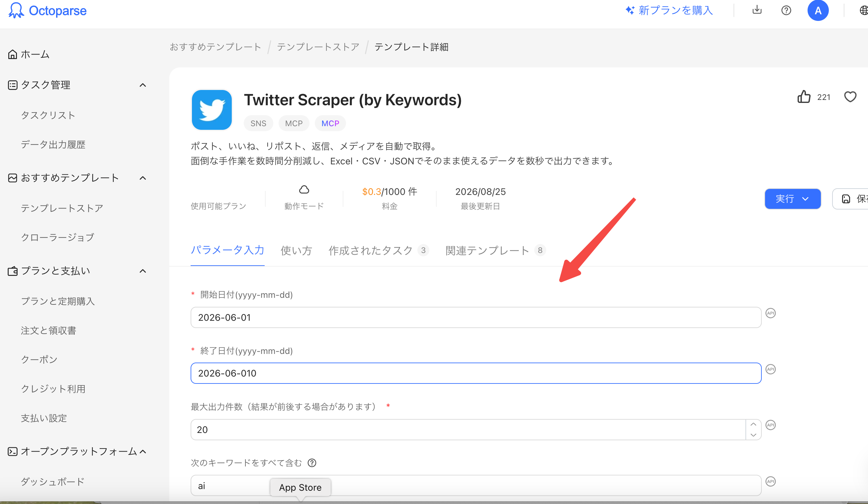Click the purple MCP tag
The height and width of the screenshot is (504, 868).
(330, 123)
